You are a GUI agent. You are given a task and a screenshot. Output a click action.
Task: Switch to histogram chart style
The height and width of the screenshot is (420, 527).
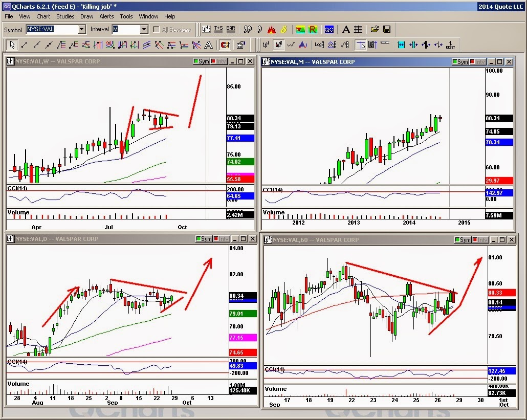click(x=303, y=45)
